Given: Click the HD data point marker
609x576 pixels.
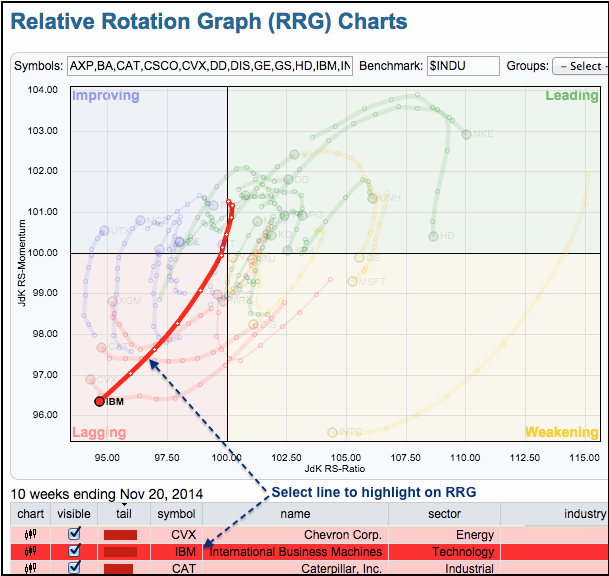Looking at the screenshot, I should 434,237.
